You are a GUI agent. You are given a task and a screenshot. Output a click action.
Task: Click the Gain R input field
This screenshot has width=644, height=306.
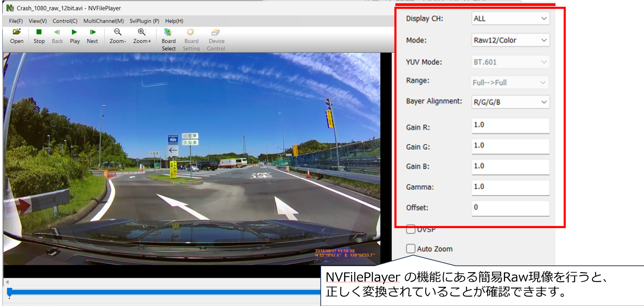pyautogui.click(x=510, y=125)
